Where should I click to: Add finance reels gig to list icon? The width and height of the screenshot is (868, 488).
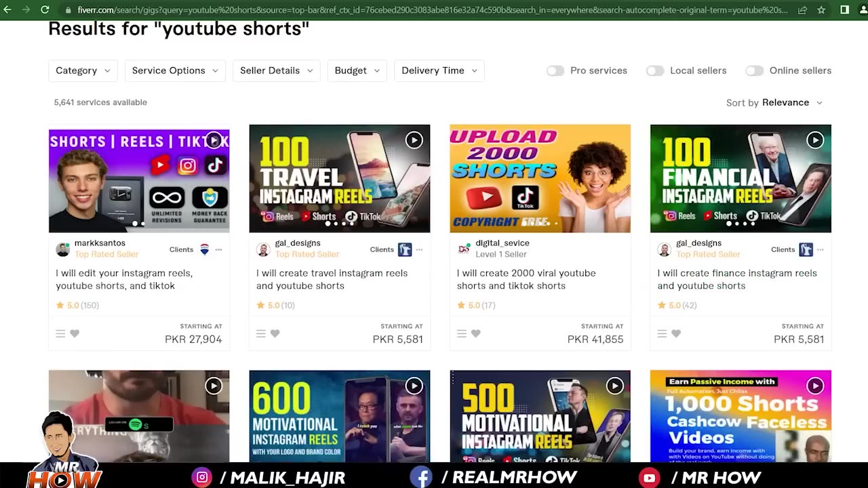click(x=662, y=333)
